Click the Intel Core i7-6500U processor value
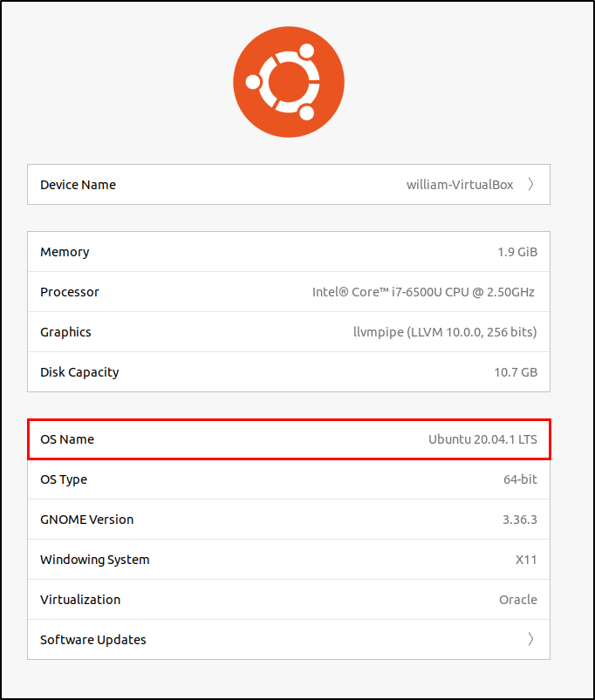 pyautogui.click(x=423, y=292)
